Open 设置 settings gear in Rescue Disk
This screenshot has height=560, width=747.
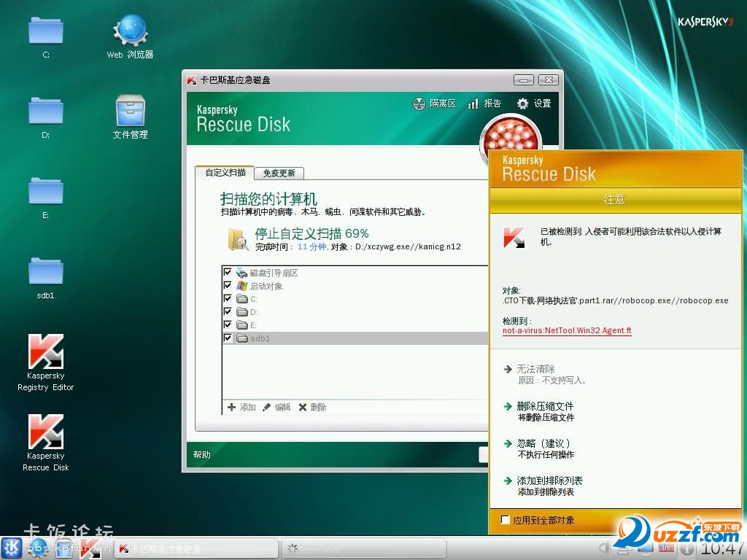point(533,104)
